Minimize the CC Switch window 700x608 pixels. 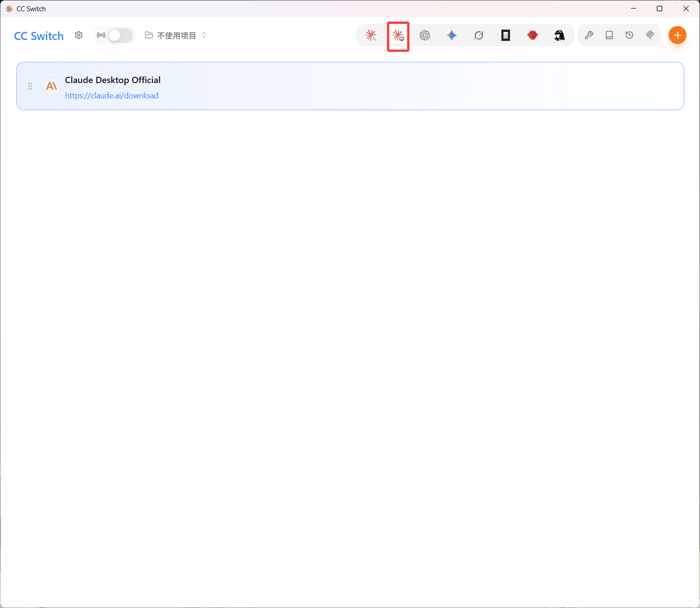634,9
